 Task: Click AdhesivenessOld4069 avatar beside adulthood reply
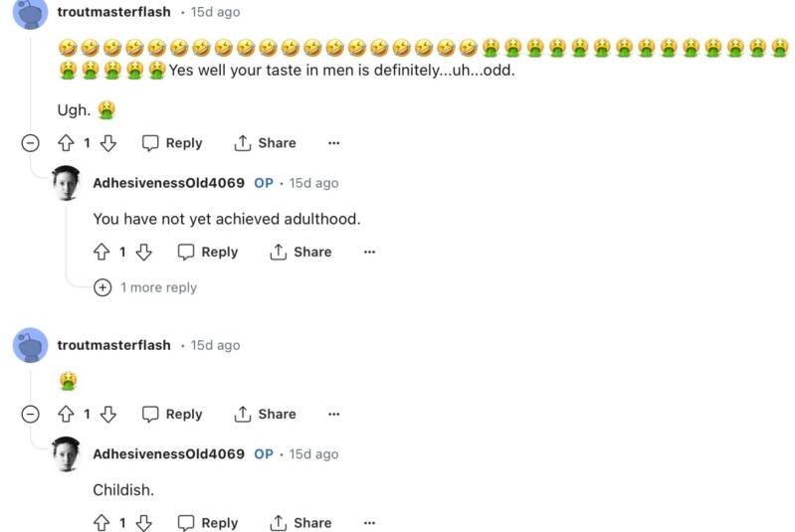(67, 183)
